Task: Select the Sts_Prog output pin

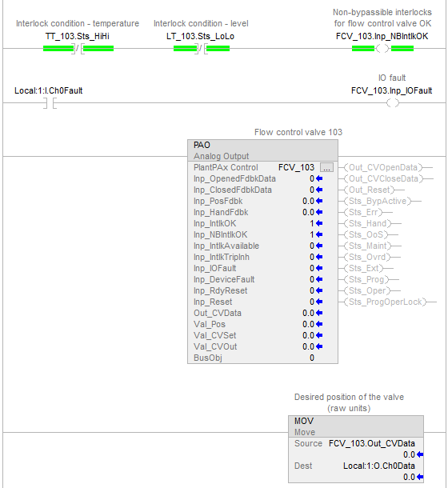Action: [366, 279]
